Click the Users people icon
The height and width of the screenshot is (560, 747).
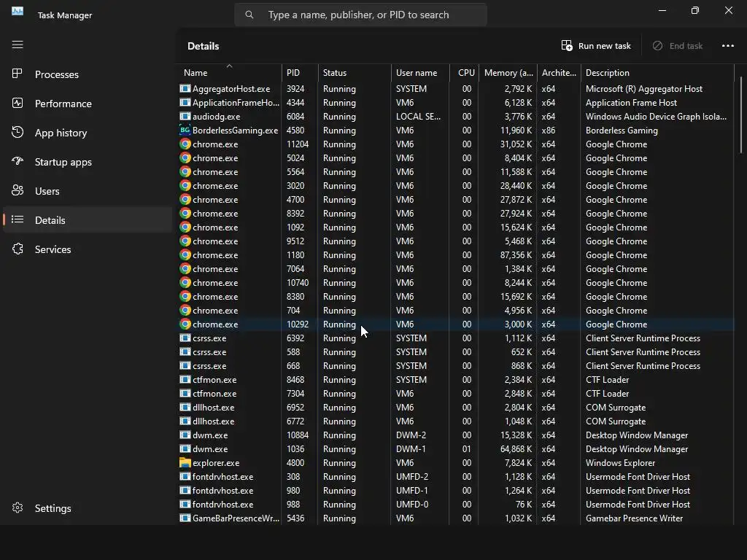18,190
